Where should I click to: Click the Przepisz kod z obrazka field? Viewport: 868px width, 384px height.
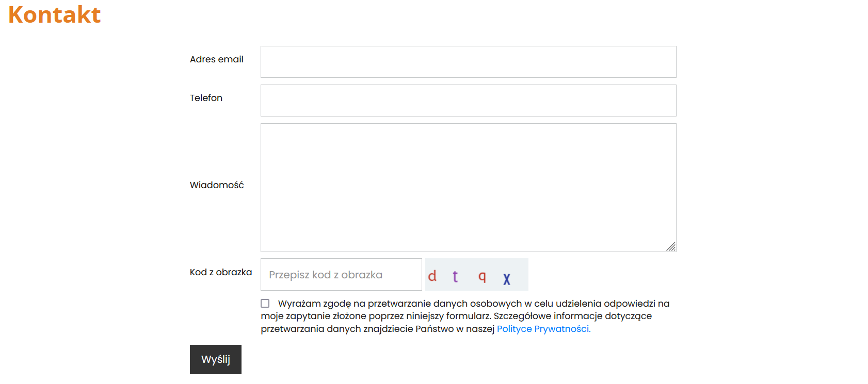[x=341, y=275]
